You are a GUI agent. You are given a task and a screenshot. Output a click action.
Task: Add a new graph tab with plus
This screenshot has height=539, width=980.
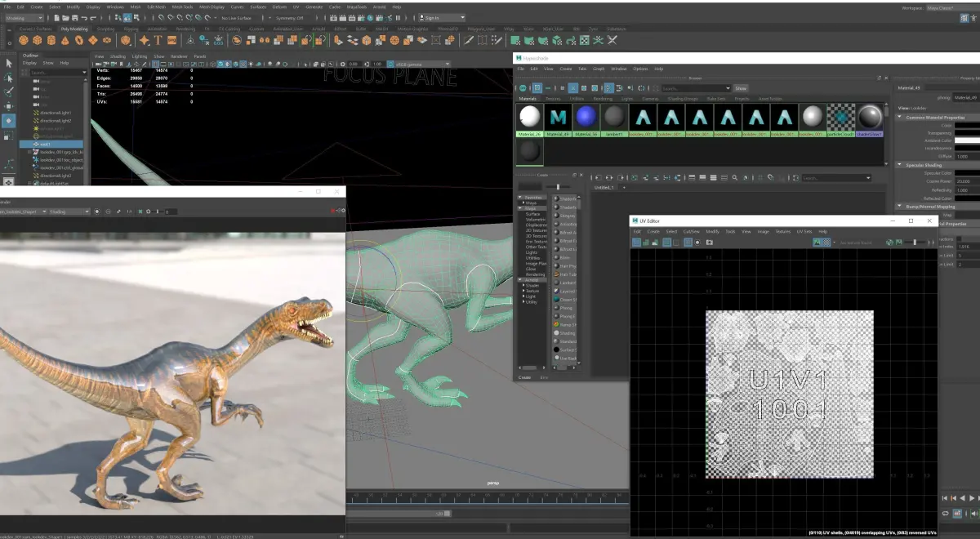pyautogui.click(x=624, y=187)
